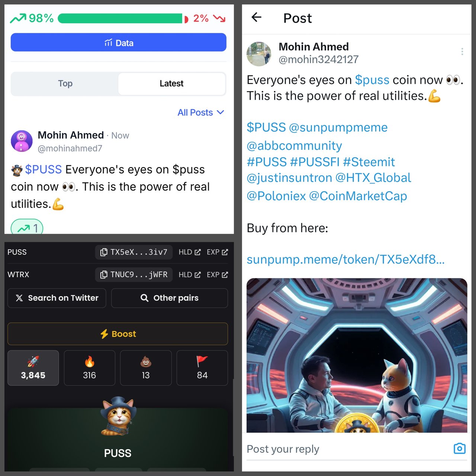Open the three-dot menu on Mohin Ahmed's post
The image size is (476, 476).
point(462,52)
